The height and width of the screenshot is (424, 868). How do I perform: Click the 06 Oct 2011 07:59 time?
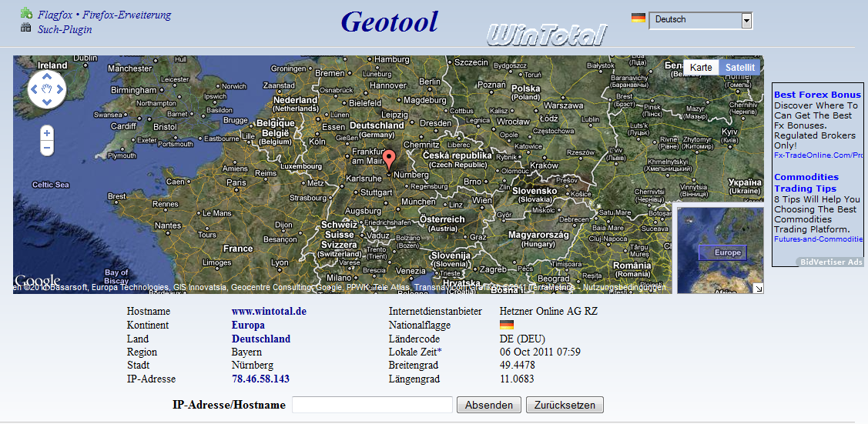[541, 352]
